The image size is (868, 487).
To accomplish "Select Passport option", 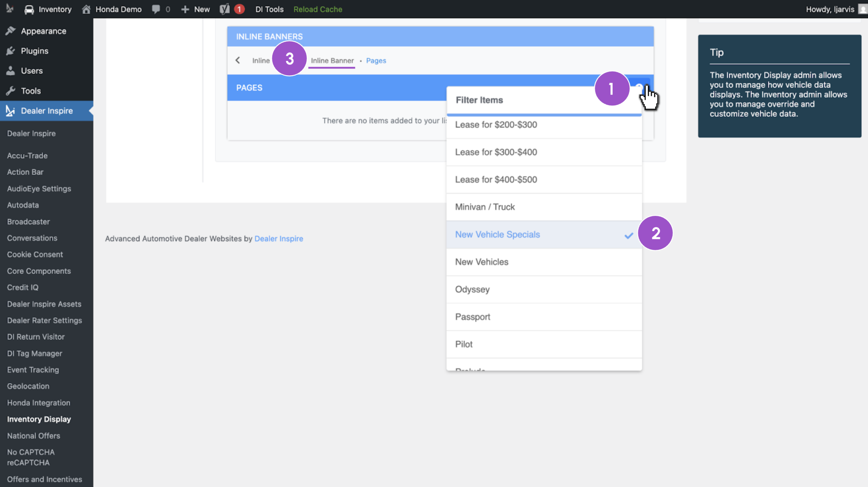I will tap(544, 317).
